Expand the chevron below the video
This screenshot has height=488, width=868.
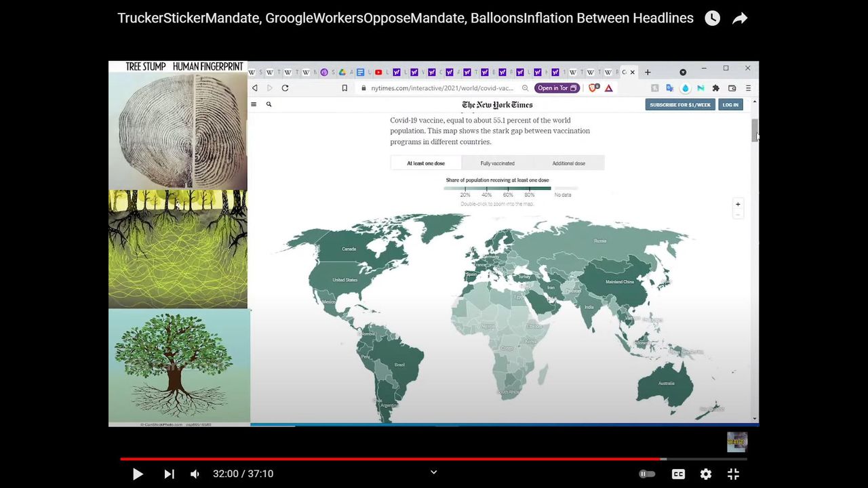434,472
